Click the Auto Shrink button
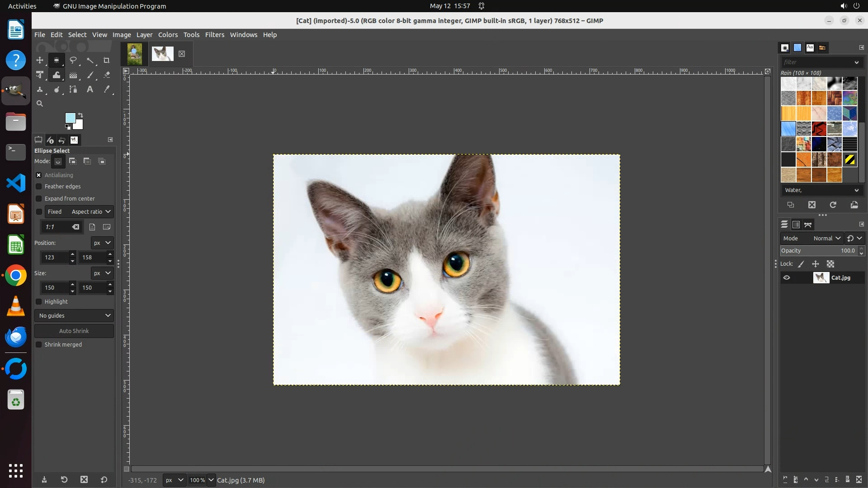The image size is (868, 488). 74,331
